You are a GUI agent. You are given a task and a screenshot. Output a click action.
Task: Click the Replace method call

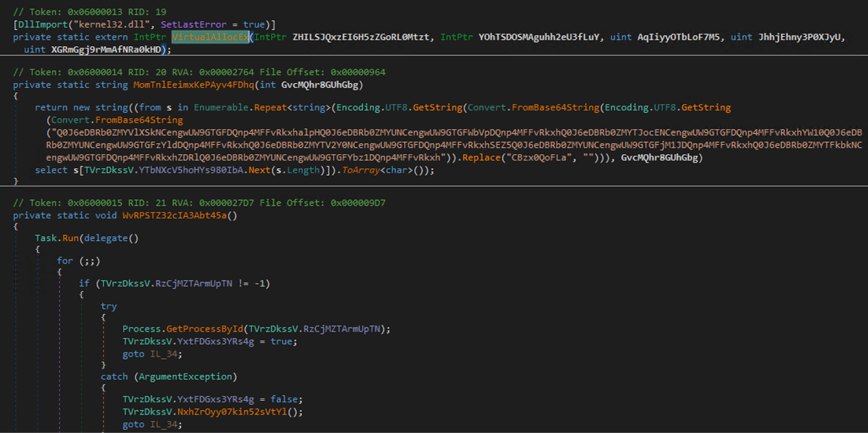[481, 157]
